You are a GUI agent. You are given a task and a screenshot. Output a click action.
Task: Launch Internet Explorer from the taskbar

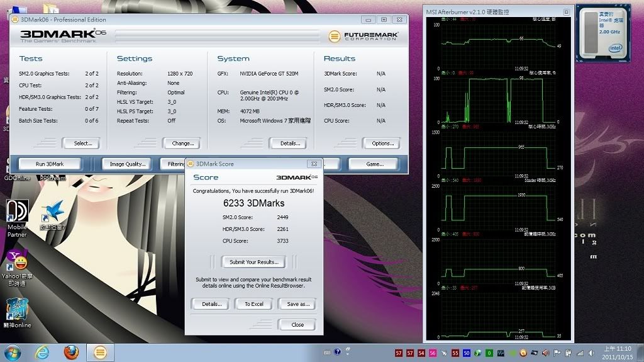coord(43,353)
